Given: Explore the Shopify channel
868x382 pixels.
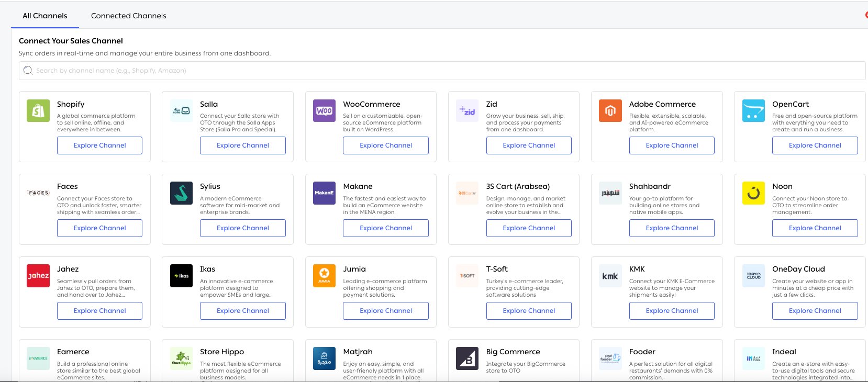Looking at the screenshot, I should (99, 145).
